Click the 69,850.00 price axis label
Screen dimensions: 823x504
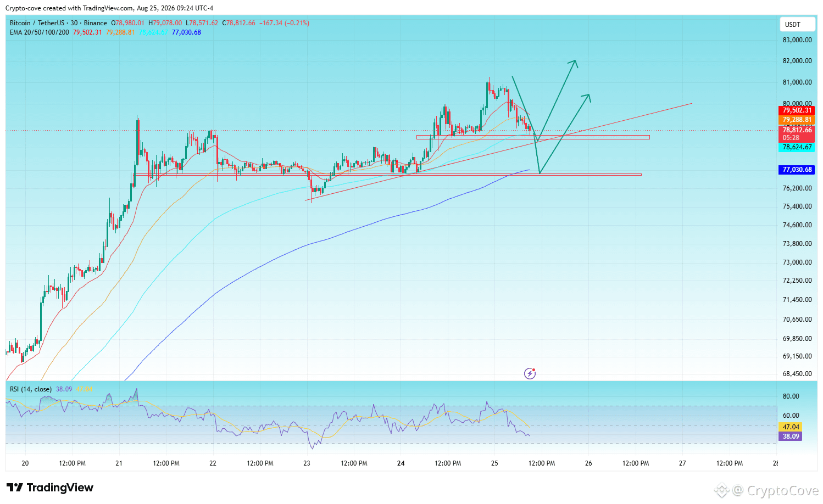point(797,339)
